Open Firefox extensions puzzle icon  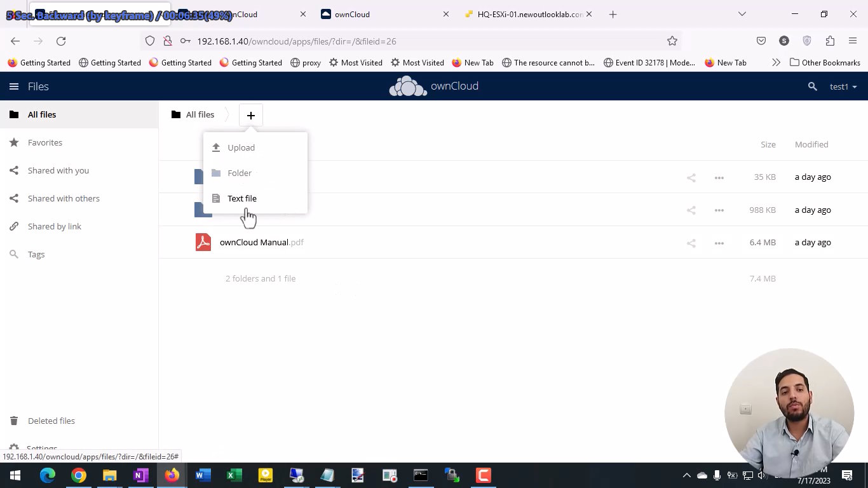(x=830, y=41)
